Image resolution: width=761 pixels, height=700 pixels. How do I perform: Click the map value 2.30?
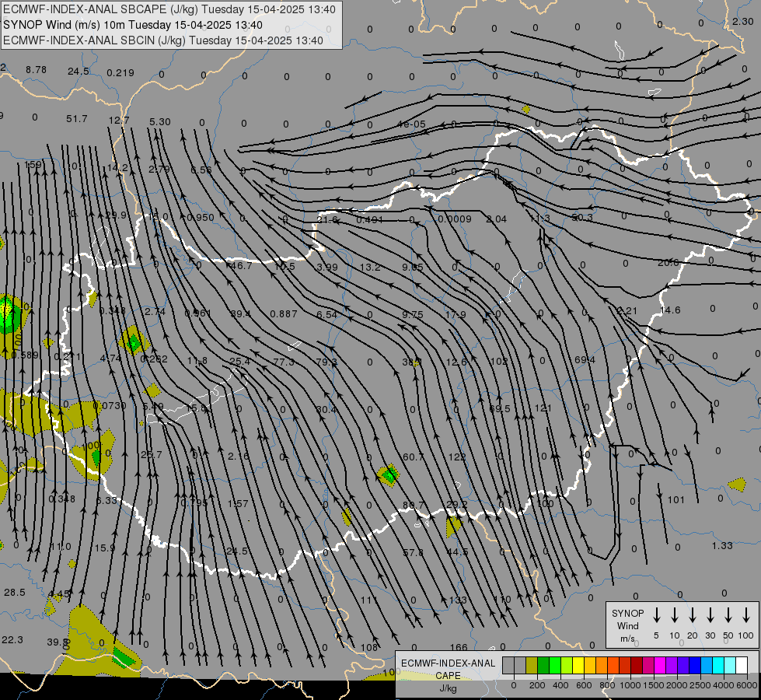[742, 21]
